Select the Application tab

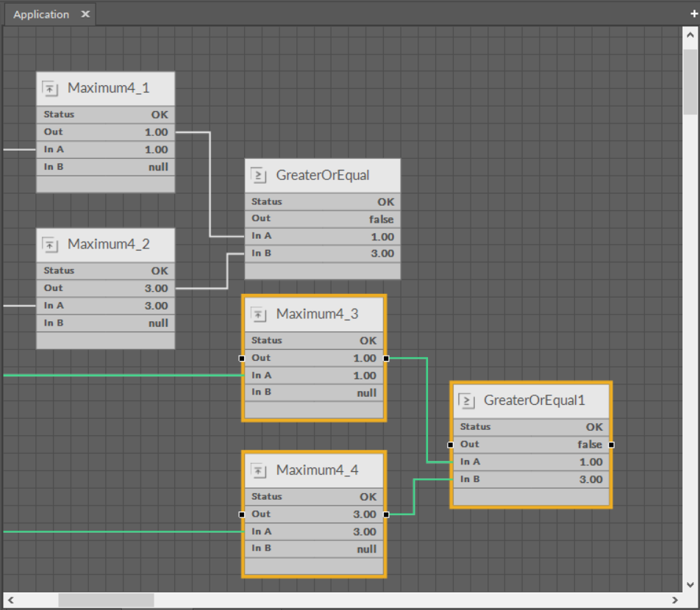pos(41,15)
